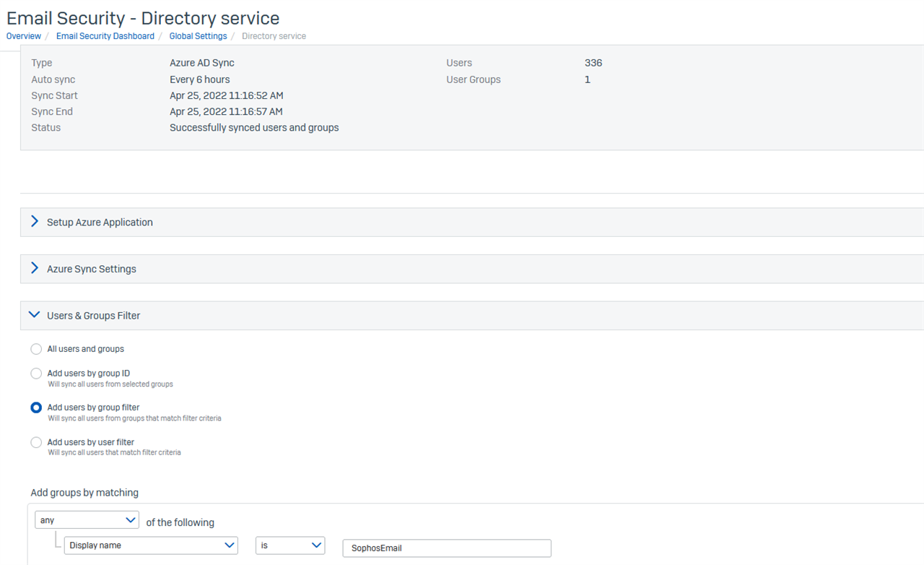Open Email Security Dashboard breadcrumb link
The height and width of the screenshot is (565, 924).
[x=105, y=36]
